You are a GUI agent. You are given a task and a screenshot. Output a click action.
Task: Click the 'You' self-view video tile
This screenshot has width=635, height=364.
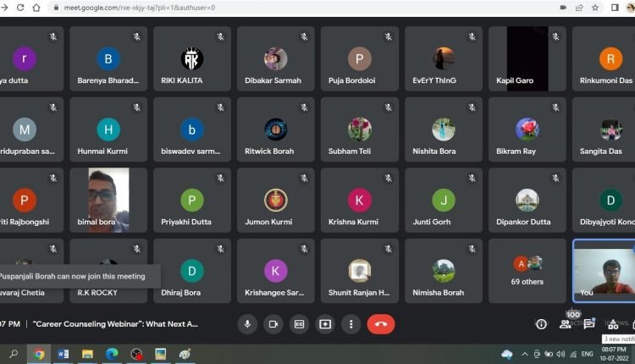coord(604,270)
